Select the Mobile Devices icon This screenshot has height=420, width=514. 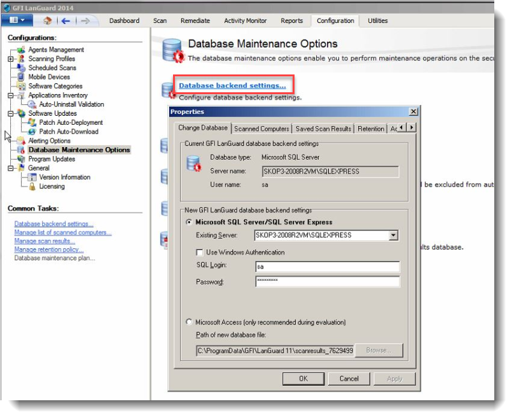[22, 77]
